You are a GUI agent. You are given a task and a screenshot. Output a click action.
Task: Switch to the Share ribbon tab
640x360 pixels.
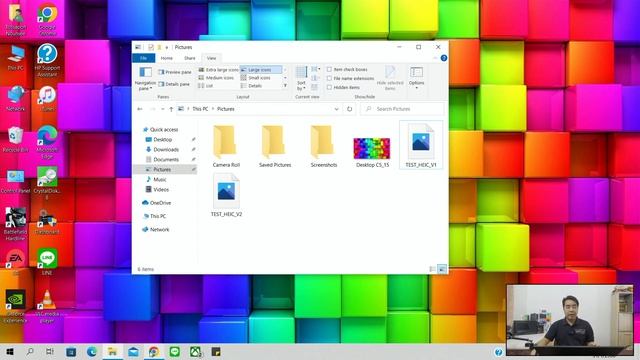[x=189, y=58]
